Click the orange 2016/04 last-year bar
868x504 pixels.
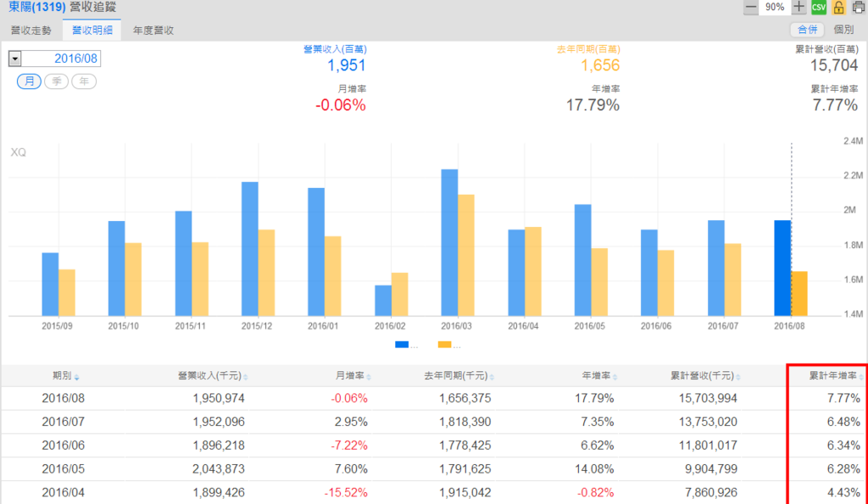coord(533,272)
